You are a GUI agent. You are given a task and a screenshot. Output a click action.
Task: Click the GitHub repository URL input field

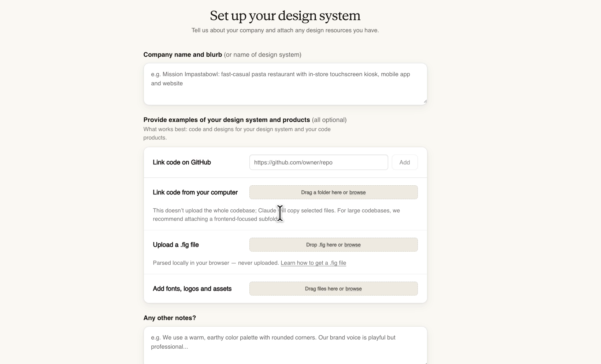(318, 162)
